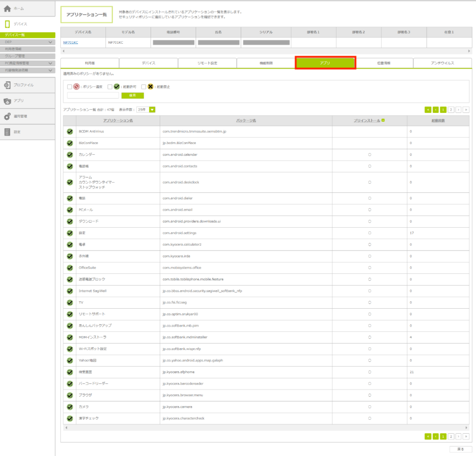
Task: Click the デバイス phone icon in sidebar
Action: 7,24
